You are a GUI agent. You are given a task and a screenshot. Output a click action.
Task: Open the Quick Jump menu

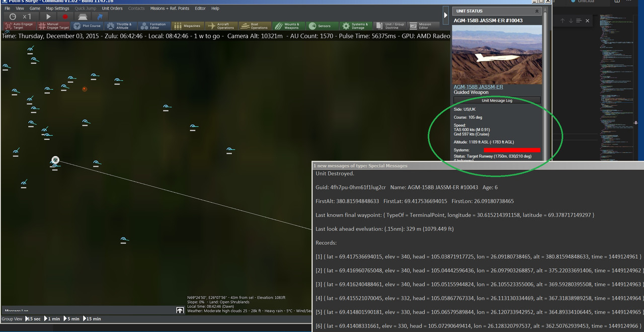coord(86,9)
